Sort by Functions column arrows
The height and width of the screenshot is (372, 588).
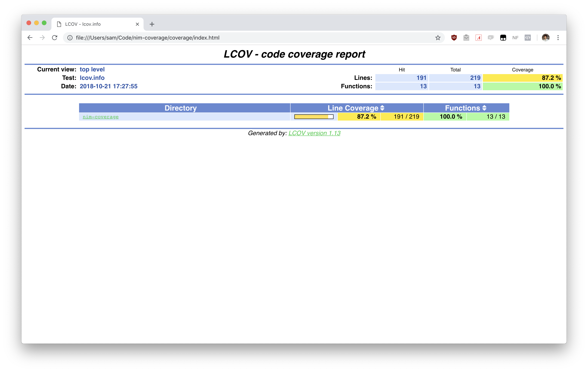tap(484, 108)
